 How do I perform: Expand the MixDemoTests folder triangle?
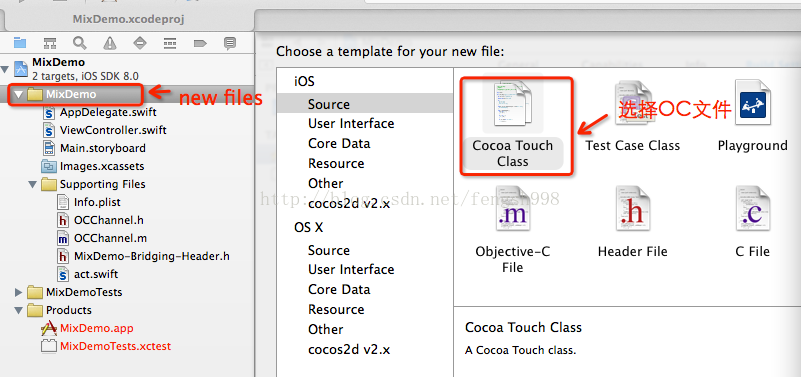pyautogui.click(x=19, y=292)
